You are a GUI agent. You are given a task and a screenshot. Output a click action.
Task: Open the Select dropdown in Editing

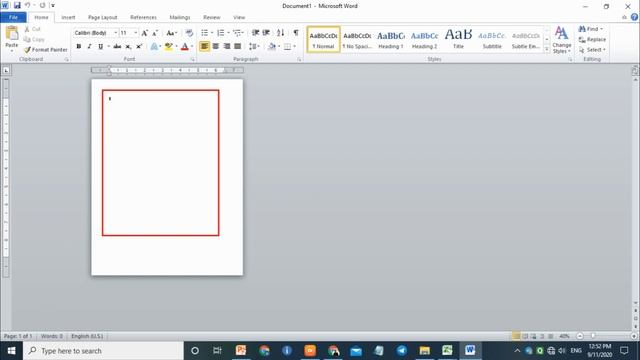592,50
